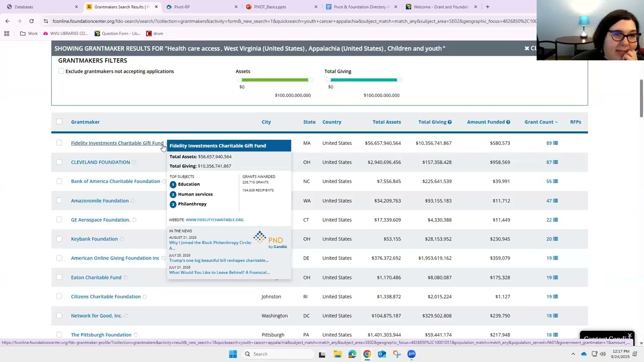This screenshot has width=644, height=362.
Task: Open grants list icon for Keybank Foundation row
Action: 555,239
